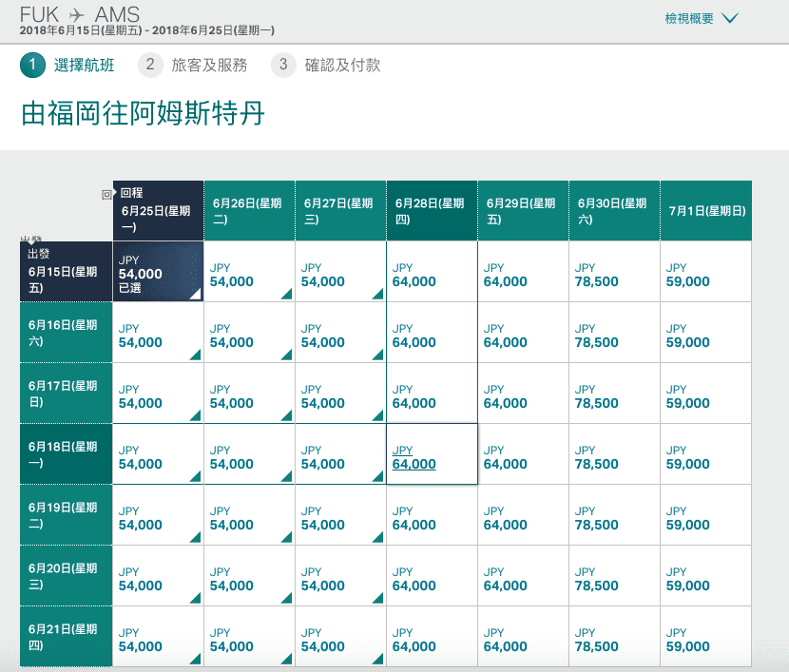Choose 6月20日 depart, 6月29日 return fare
Image resolution: width=789 pixels, height=672 pixels.
(x=524, y=576)
